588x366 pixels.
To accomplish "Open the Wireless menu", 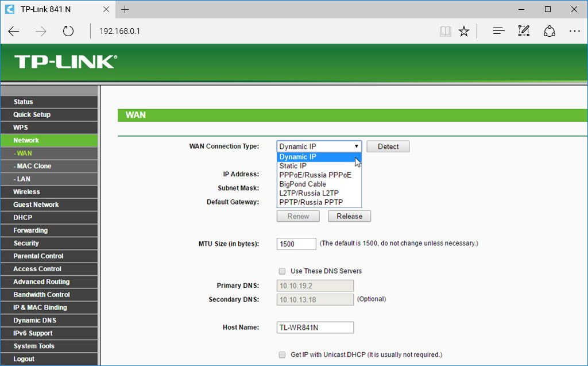I will pyautogui.click(x=49, y=191).
